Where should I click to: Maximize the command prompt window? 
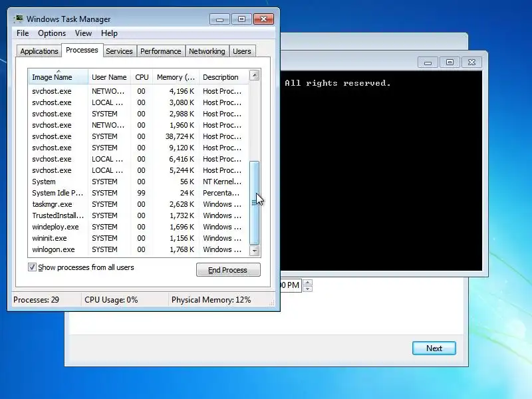pyautogui.click(x=450, y=63)
